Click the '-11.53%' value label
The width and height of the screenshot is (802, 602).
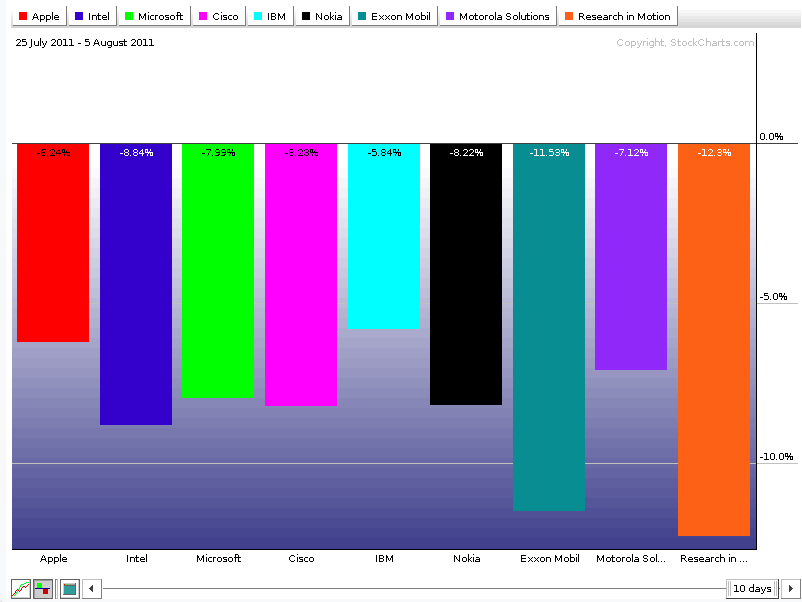(x=549, y=152)
